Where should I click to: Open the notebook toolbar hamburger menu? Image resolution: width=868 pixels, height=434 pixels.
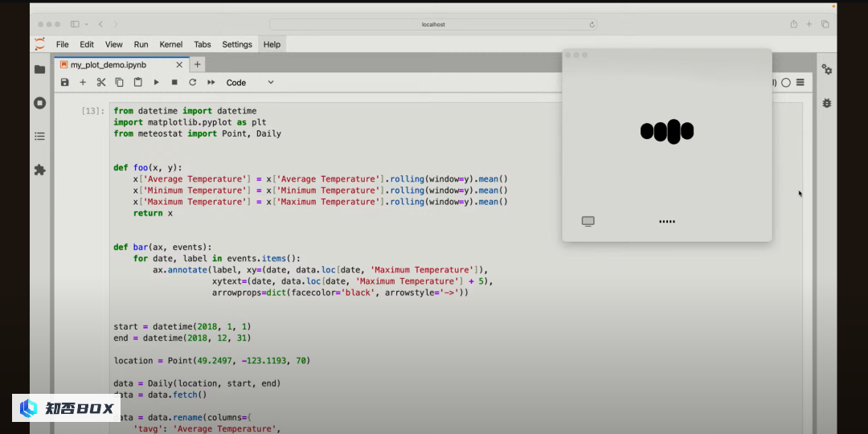click(x=800, y=83)
